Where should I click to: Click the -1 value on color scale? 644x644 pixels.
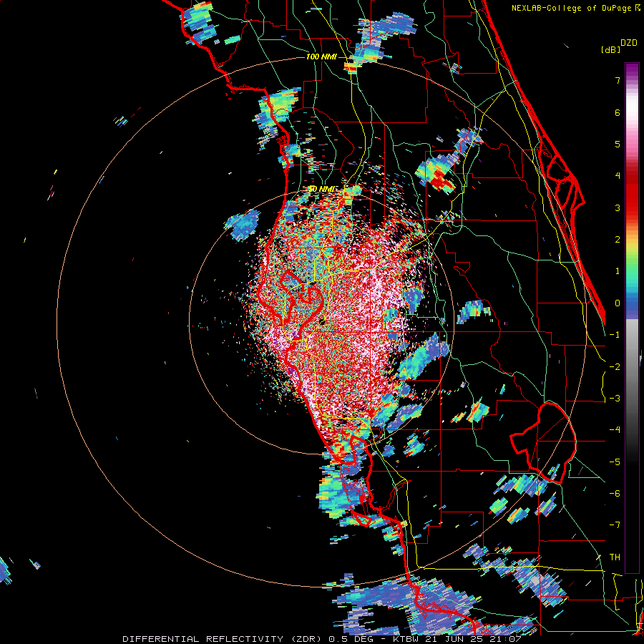tap(615, 335)
